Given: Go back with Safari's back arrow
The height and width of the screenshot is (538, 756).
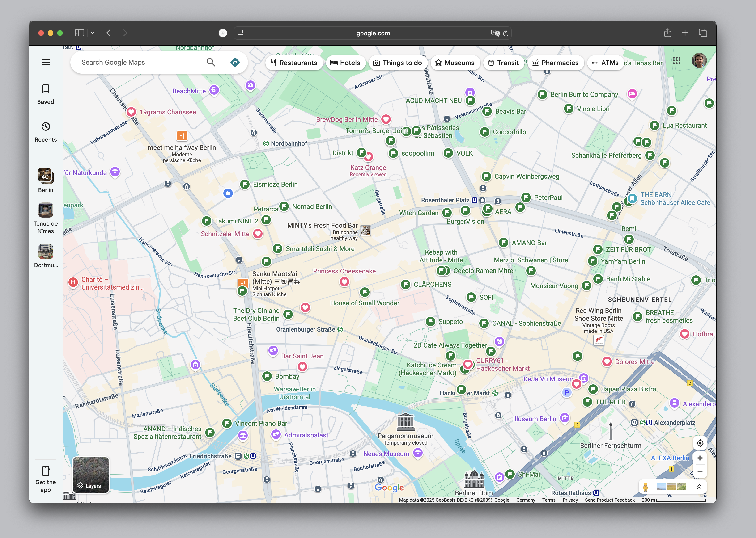Looking at the screenshot, I should (x=109, y=33).
